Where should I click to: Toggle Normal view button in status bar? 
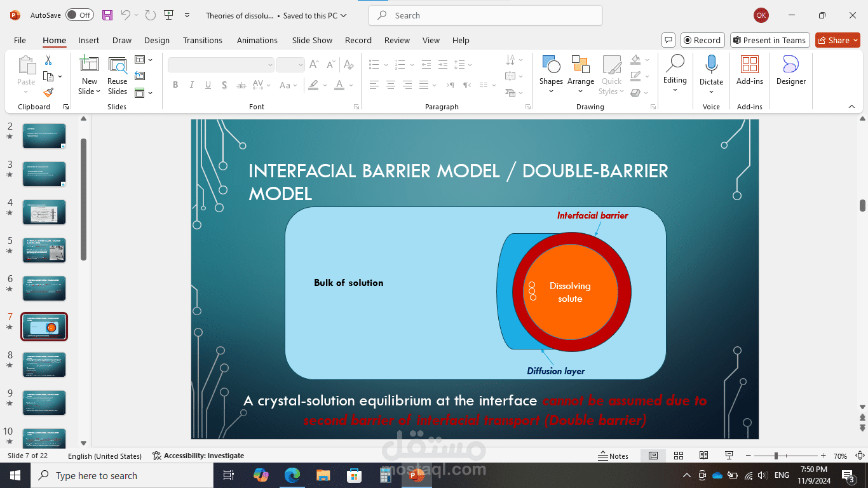pyautogui.click(x=653, y=456)
